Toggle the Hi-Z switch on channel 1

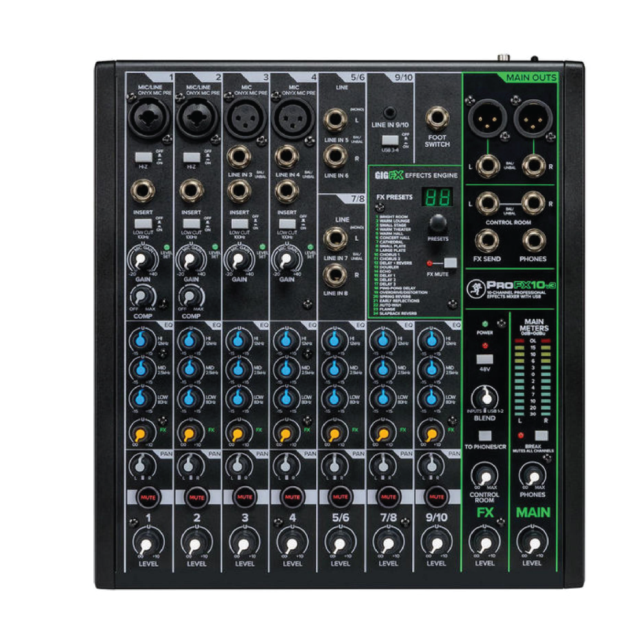(x=144, y=157)
